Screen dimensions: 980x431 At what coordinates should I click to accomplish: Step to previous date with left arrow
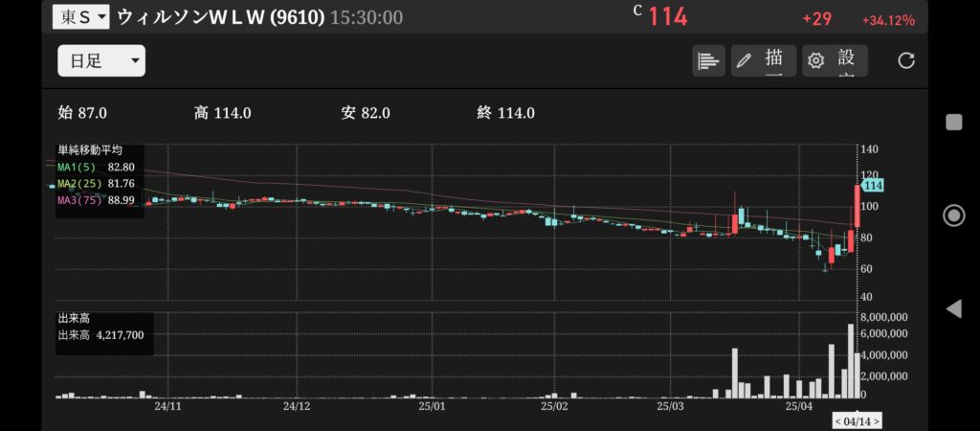pos(838,421)
